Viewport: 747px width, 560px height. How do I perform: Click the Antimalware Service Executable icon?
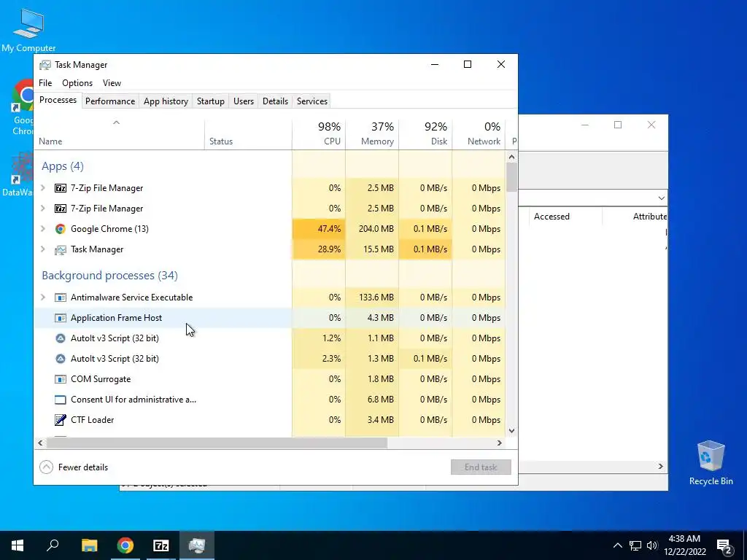pos(61,297)
